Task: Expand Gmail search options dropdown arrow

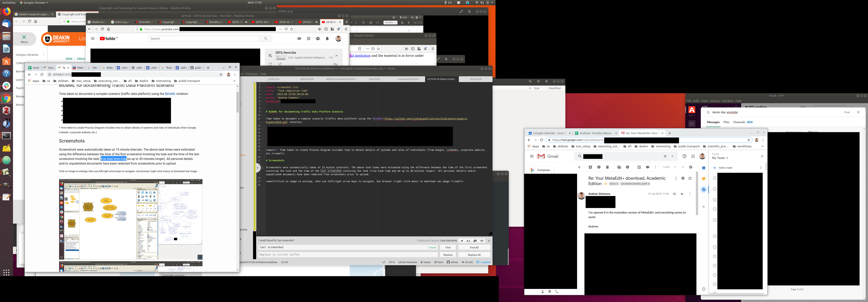Action: click(672, 156)
